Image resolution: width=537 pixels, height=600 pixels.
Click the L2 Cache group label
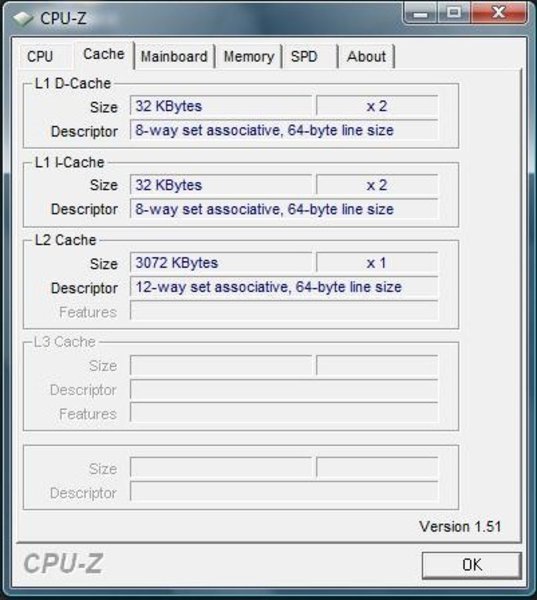pyautogui.click(x=65, y=240)
